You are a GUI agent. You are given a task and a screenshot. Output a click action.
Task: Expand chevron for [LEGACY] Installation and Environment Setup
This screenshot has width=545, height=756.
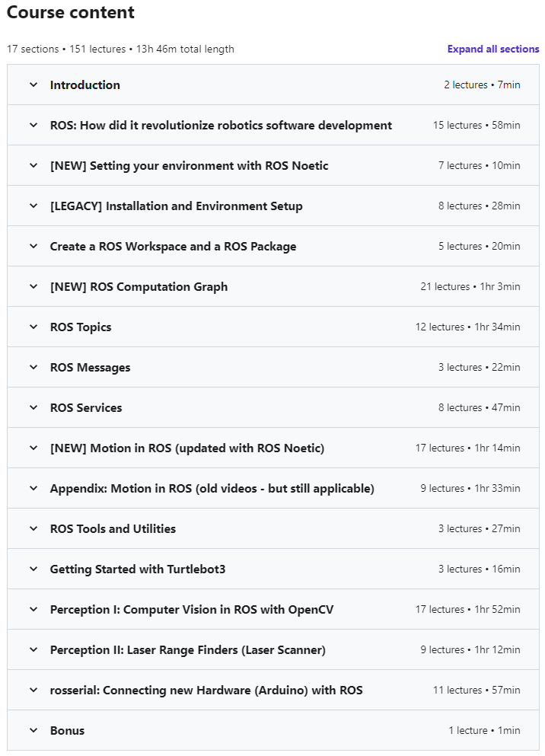(x=33, y=206)
